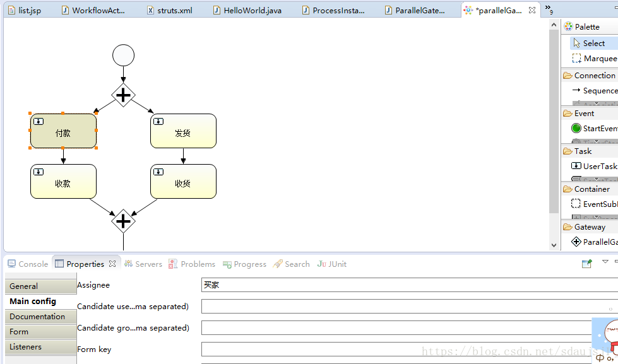618x364 pixels.
Task: Switch to the struts.xml editor tab
Action: coord(170,10)
